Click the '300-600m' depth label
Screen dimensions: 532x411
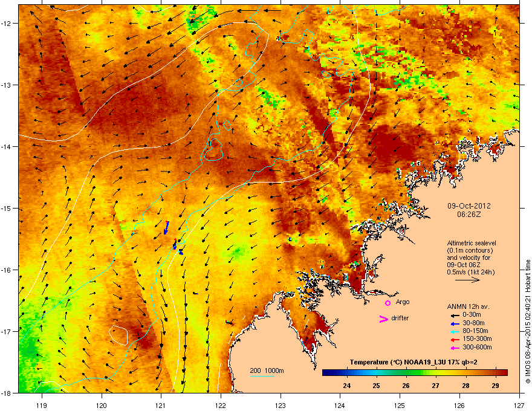point(478,347)
